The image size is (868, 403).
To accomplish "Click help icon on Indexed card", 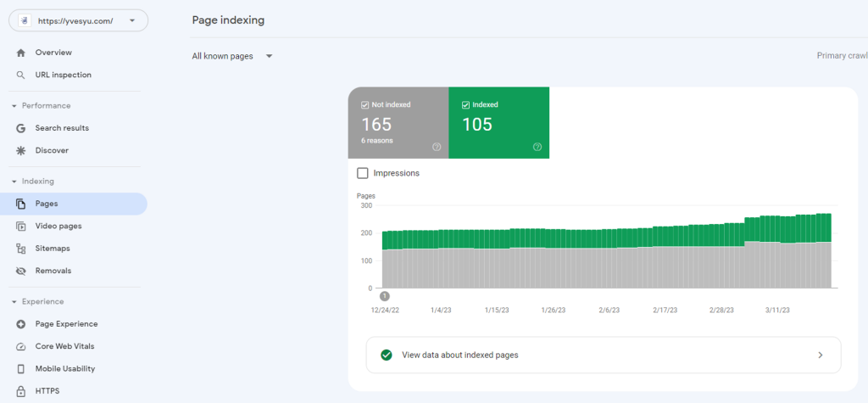I will (x=537, y=147).
